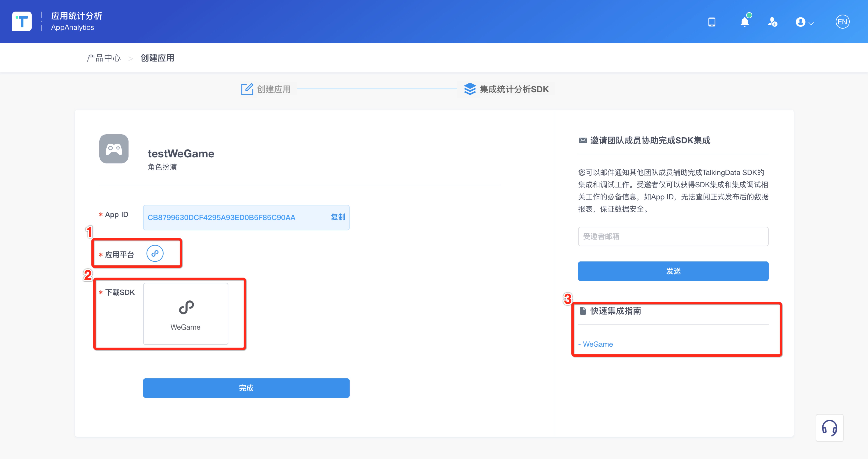Focus the 受邀者邮箱 input field

pyautogui.click(x=673, y=236)
